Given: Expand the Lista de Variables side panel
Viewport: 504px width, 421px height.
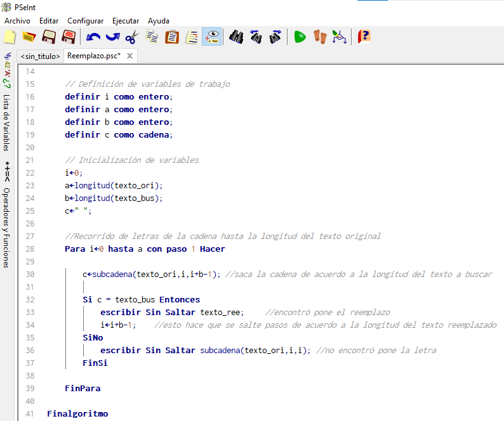Looking at the screenshot, I should pos(7,122).
